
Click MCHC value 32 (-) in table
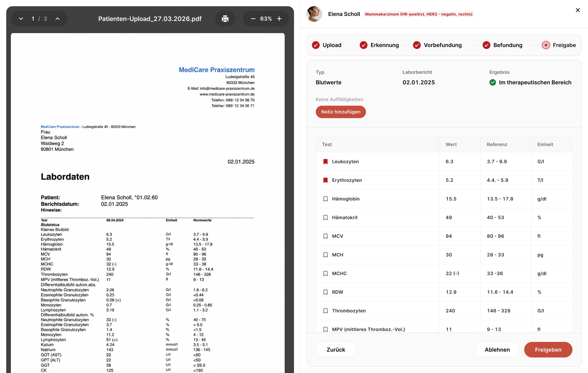click(x=452, y=273)
